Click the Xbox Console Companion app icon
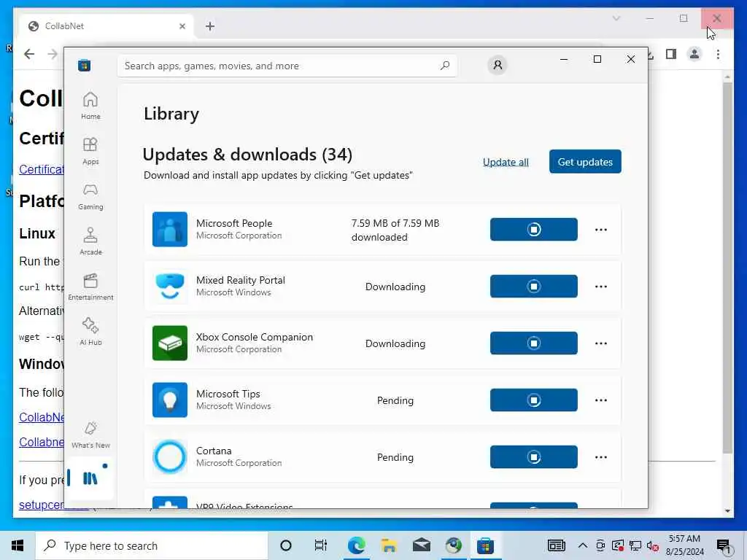Screen dimensions: 747x560 coord(169,343)
